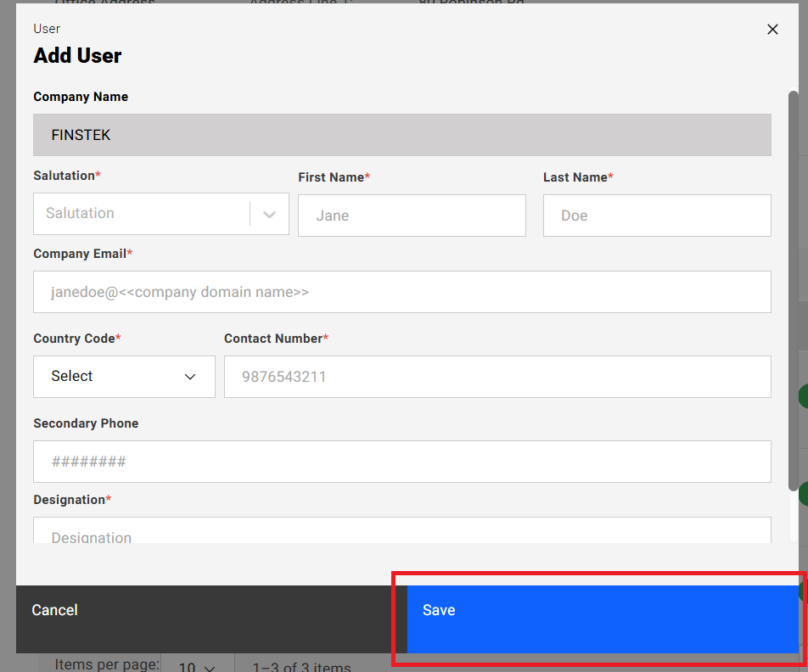Click the Salutation chevron arrow
808x672 pixels.
[270, 215]
